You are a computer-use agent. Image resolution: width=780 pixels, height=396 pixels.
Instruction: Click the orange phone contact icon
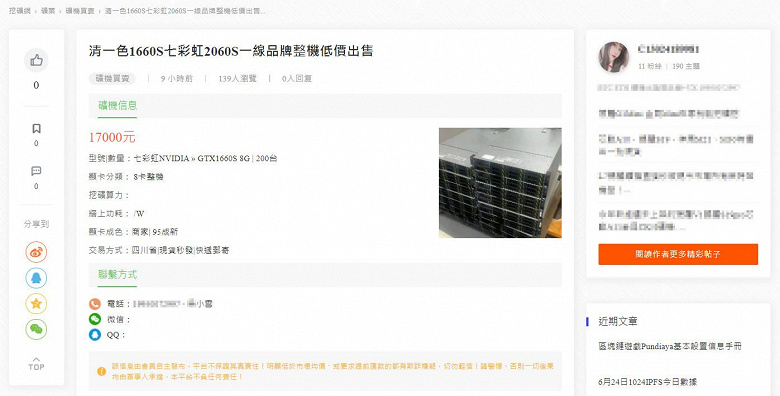tap(95, 303)
